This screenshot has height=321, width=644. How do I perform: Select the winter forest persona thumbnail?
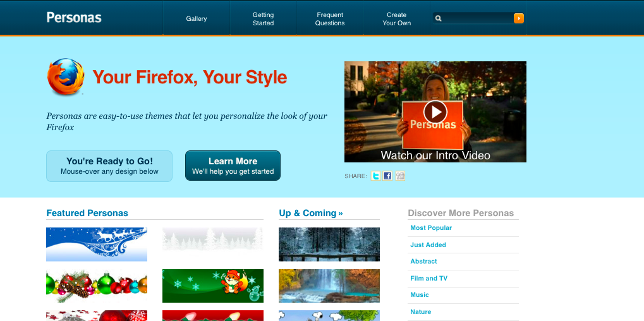click(329, 245)
